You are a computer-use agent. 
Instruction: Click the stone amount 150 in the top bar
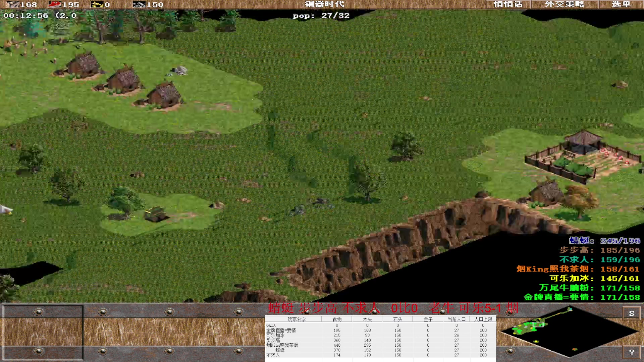pos(155,5)
